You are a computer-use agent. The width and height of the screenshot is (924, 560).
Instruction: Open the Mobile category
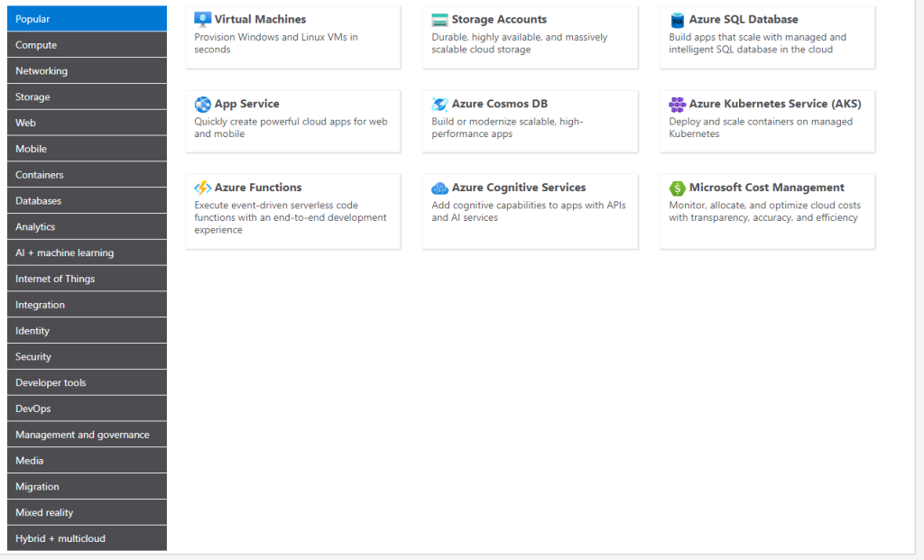(88, 149)
